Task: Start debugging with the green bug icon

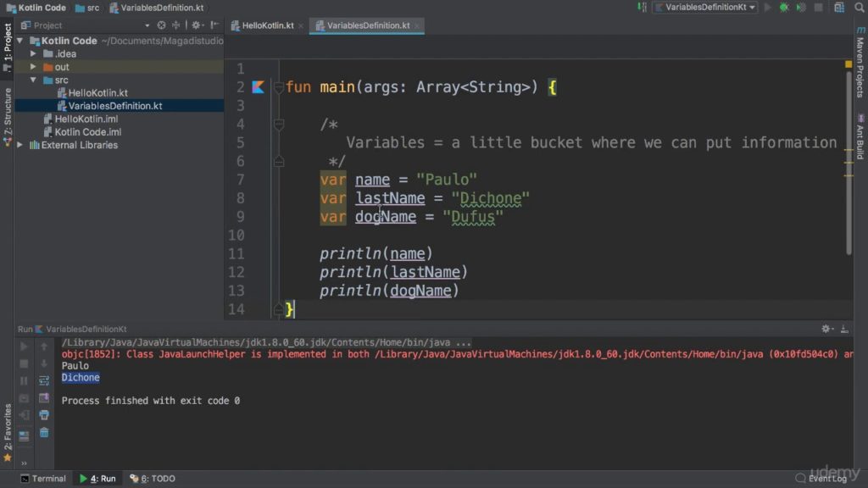Action: pos(784,7)
